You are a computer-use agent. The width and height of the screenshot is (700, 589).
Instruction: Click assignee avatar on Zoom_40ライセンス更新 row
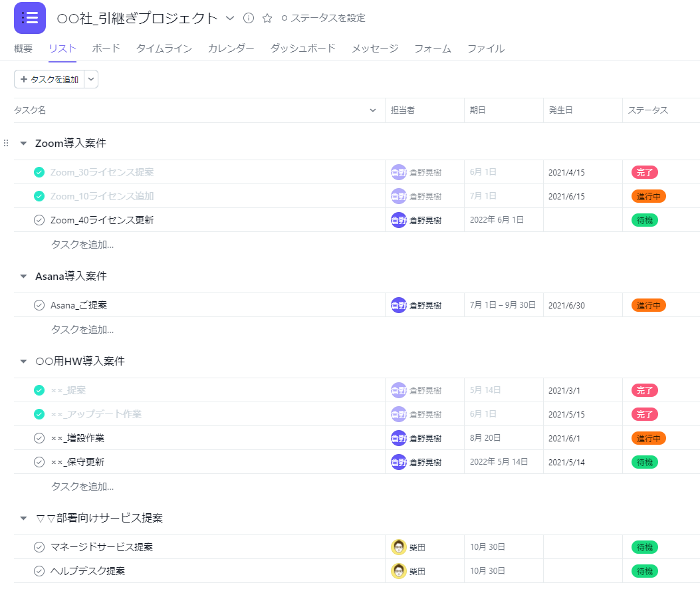399,220
